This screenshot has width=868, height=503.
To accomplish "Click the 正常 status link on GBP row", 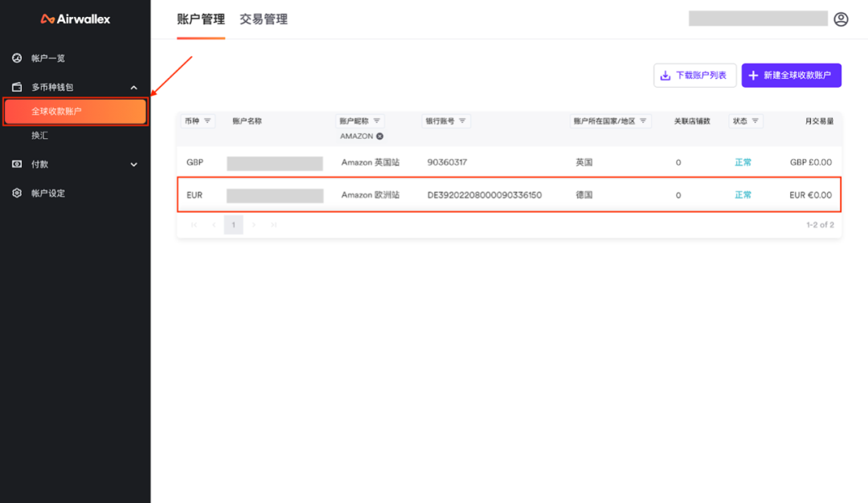I will [743, 162].
